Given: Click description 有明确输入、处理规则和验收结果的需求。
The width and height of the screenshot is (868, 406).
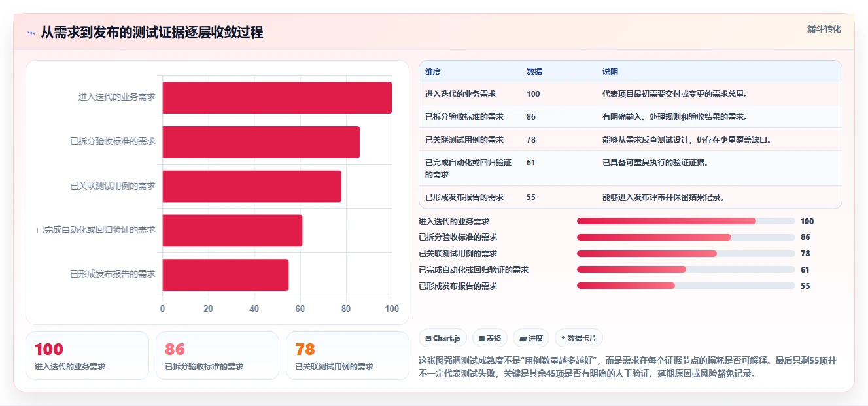Looking at the screenshot, I should pyautogui.click(x=675, y=117).
